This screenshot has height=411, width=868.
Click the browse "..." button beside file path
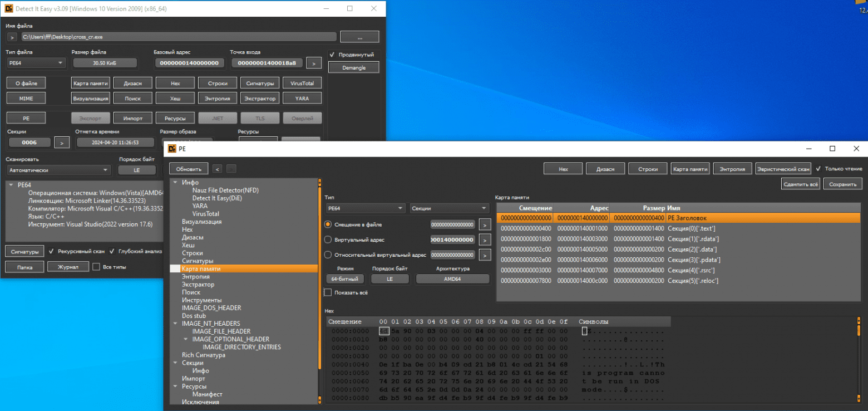click(x=359, y=37)
